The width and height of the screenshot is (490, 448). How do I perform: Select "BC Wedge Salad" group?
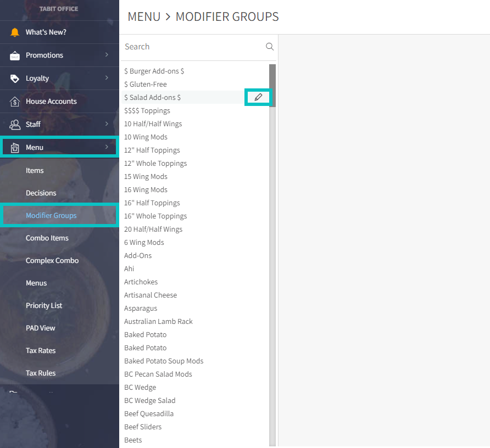[150, 401]
